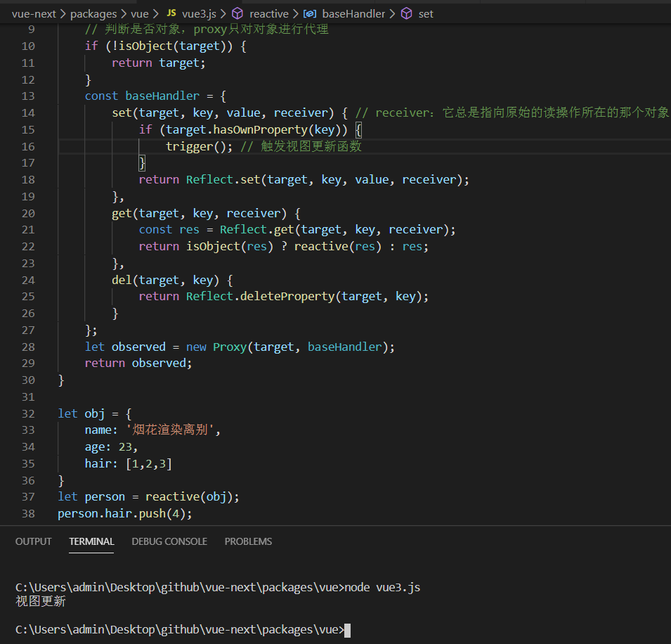Click the set method cube icon
Image resolution: width=671 pixels, height=644 pixels.
[407, 13]
